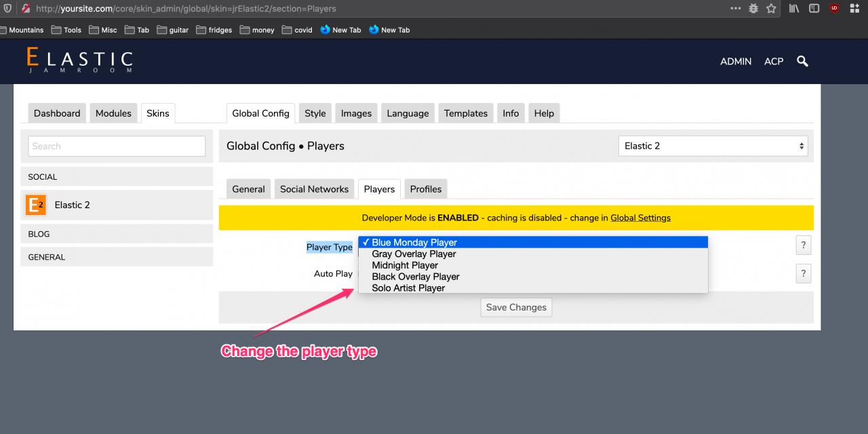Expand the BLOG skin category
868x434 pixels.
(117, 234)
